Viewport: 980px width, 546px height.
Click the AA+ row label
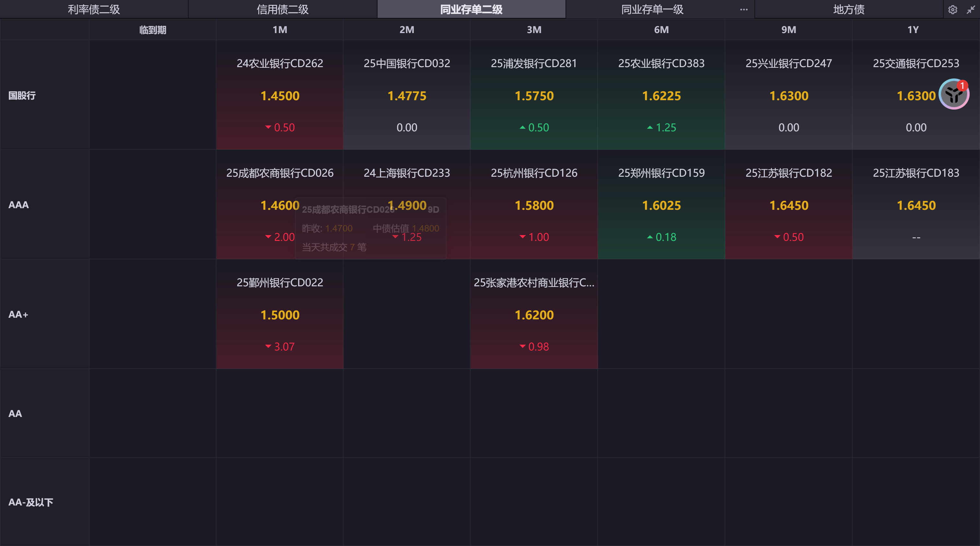point(18,314)
